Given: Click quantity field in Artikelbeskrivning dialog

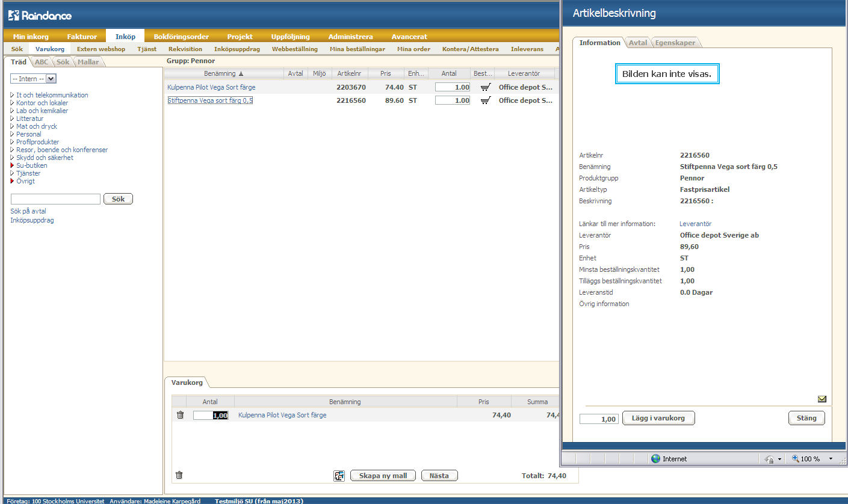Looking at the screenshot, I should [x=599, y=419].
